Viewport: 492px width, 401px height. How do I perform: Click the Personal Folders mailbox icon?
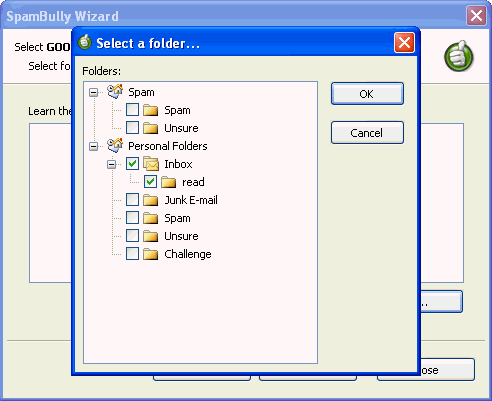coord(115,145)
